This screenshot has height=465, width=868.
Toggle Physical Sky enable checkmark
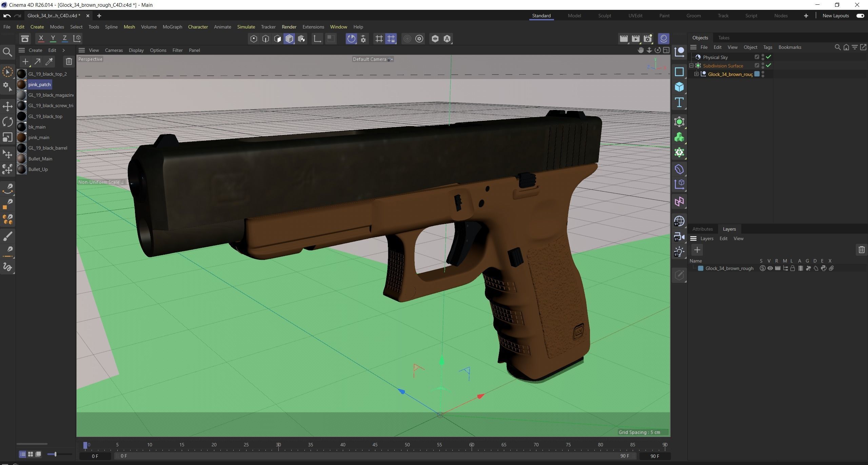pyautogui.click(x=769, y=57)
